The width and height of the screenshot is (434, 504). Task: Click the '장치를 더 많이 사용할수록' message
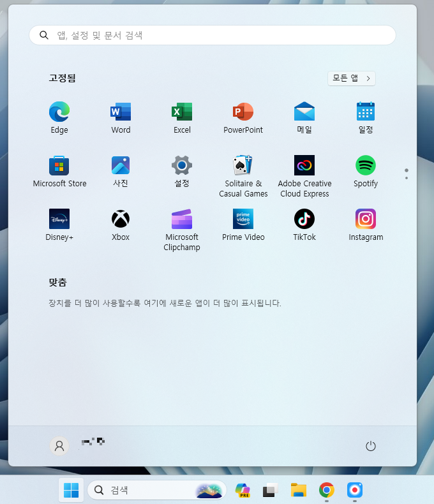165,303
